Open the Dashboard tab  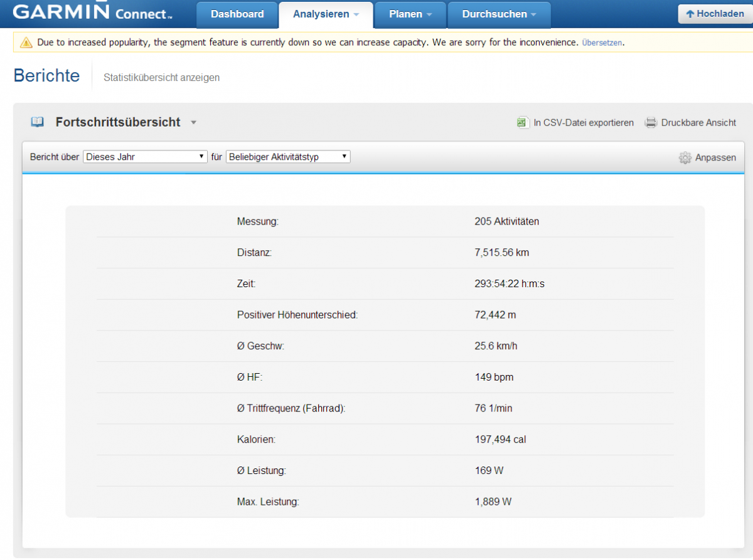(237, 14)
